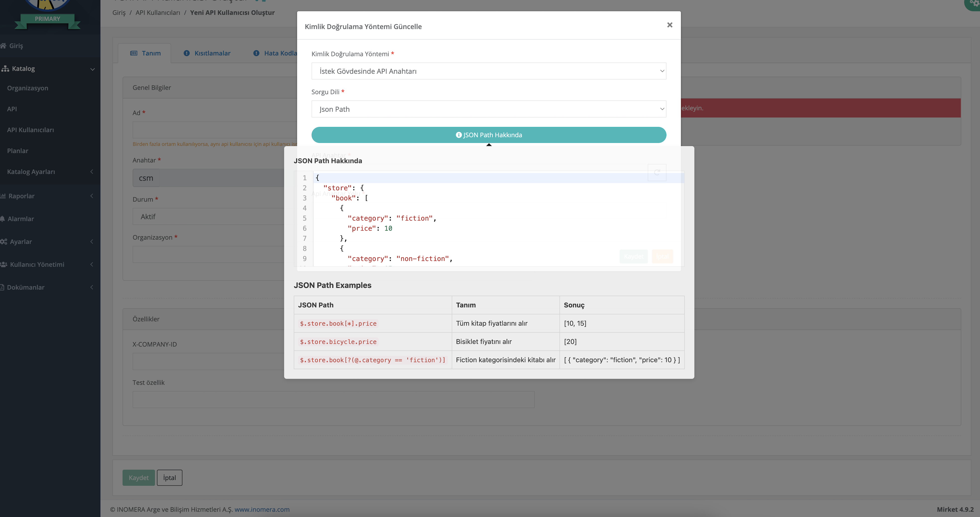Click the fiction category filter JSON path
The height and width of the screenshot is (517, 980).
click(x=372, y=360)
